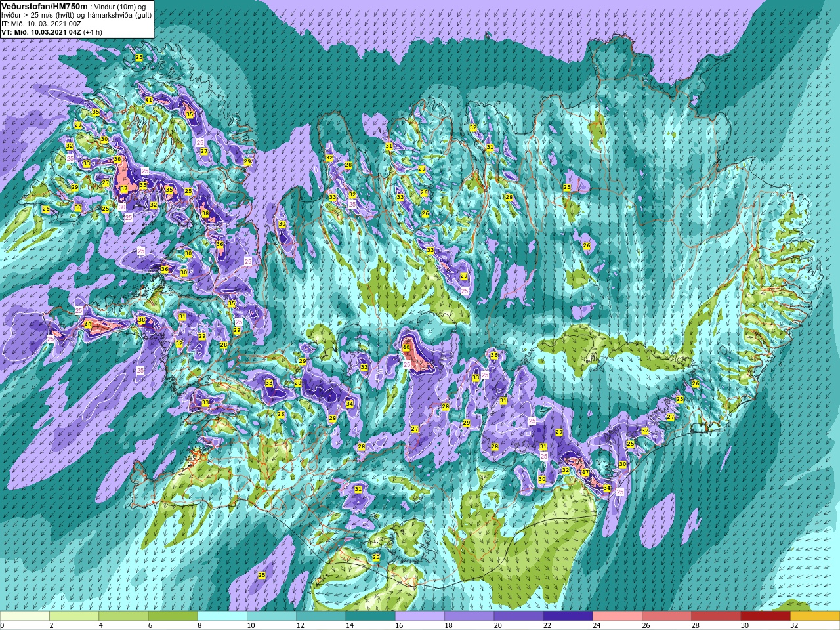This screenshot has width=840, height=630.
Task: Click the pink 24–26 color bar swatch
Action: (618, 616)
